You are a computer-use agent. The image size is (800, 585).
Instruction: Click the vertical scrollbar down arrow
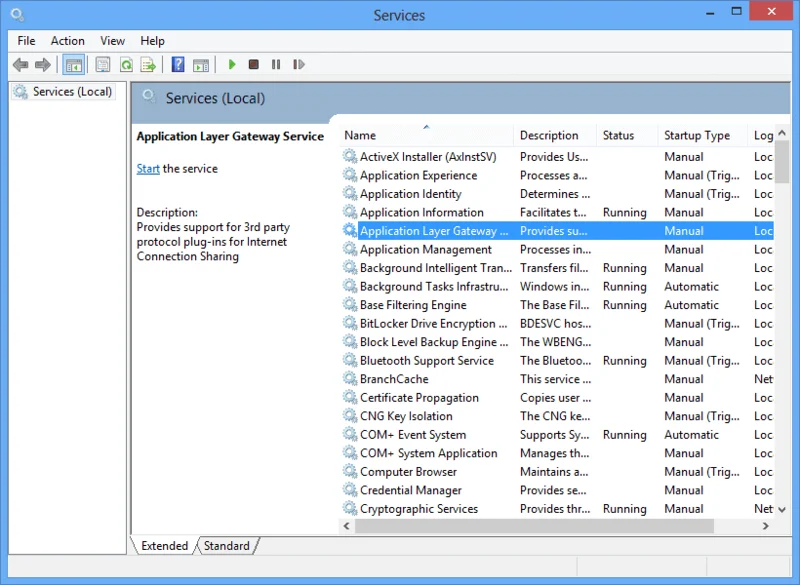(x=782, y=509)
